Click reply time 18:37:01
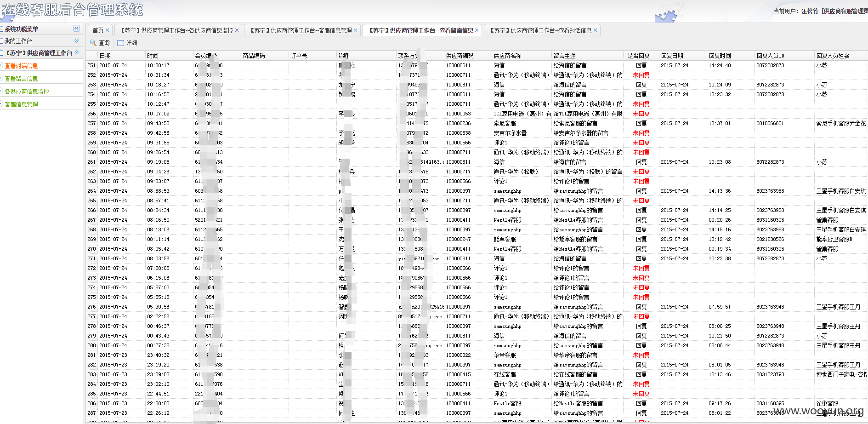Screen dimensions: 868x424 click(720, 123)
